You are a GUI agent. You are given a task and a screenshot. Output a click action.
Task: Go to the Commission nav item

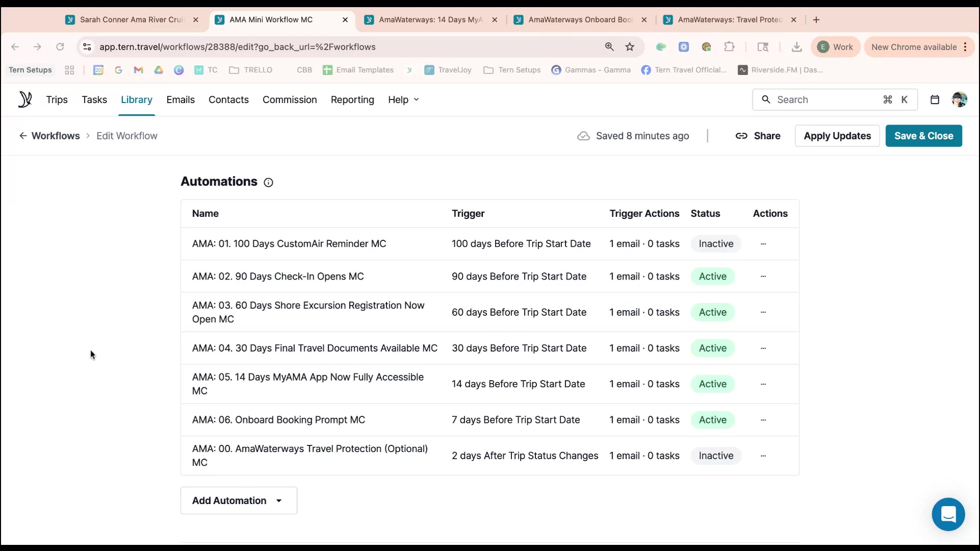coord(289,100)
